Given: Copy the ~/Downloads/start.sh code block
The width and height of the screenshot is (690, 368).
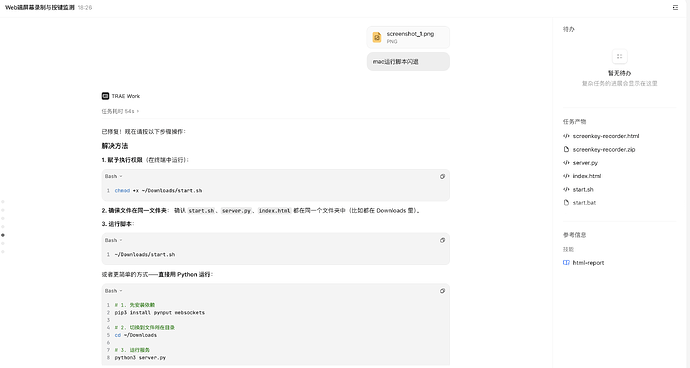Looking at the screenshot, I should click(442, 240).
